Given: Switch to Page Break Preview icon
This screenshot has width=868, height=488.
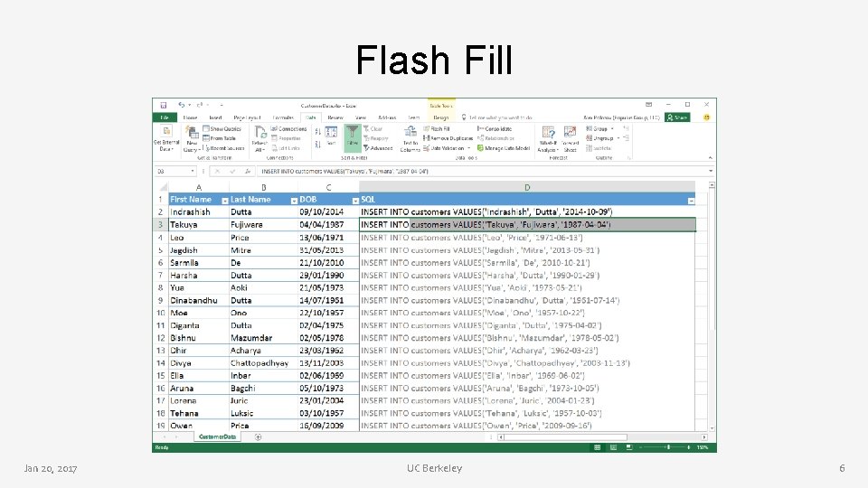Looking at the screenshot, I should pos(629,447).
